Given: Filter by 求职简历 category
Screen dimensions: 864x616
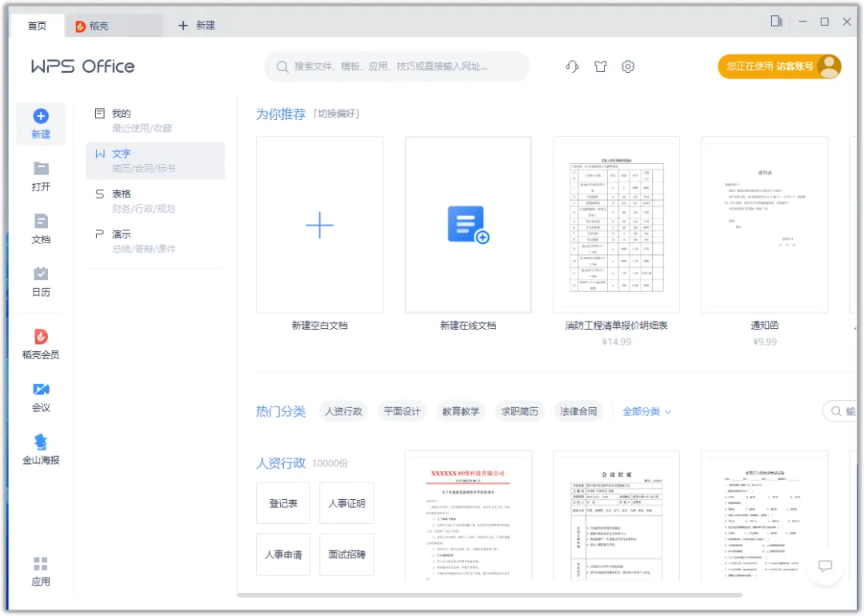Looking at the screenshot, I should coord(520,411).
